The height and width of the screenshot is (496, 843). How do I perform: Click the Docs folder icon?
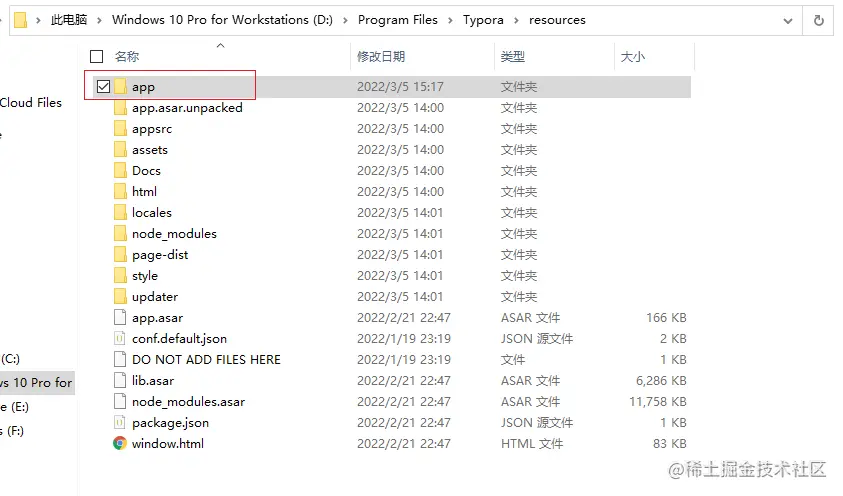[120, 170]
